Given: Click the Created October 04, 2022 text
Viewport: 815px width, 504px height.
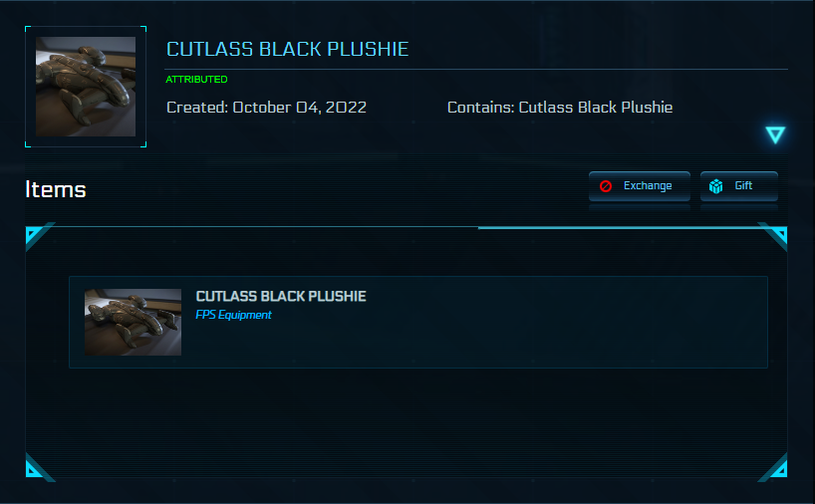Looking at the screenshot, I should click(x=266, y=108).
